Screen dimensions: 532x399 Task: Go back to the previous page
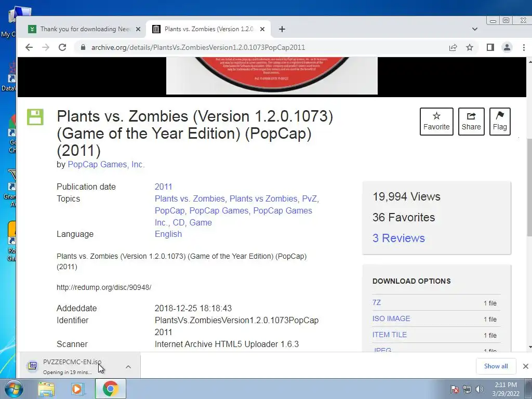[29, 47]
